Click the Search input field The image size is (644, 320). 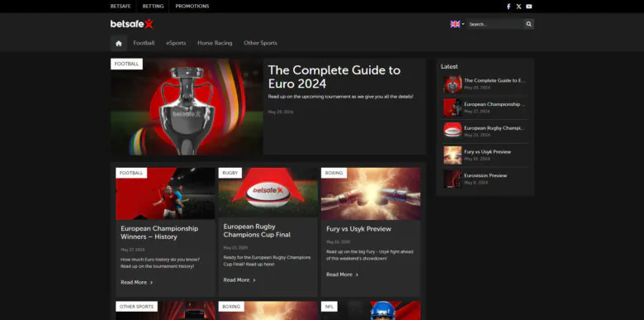point(495,24)
